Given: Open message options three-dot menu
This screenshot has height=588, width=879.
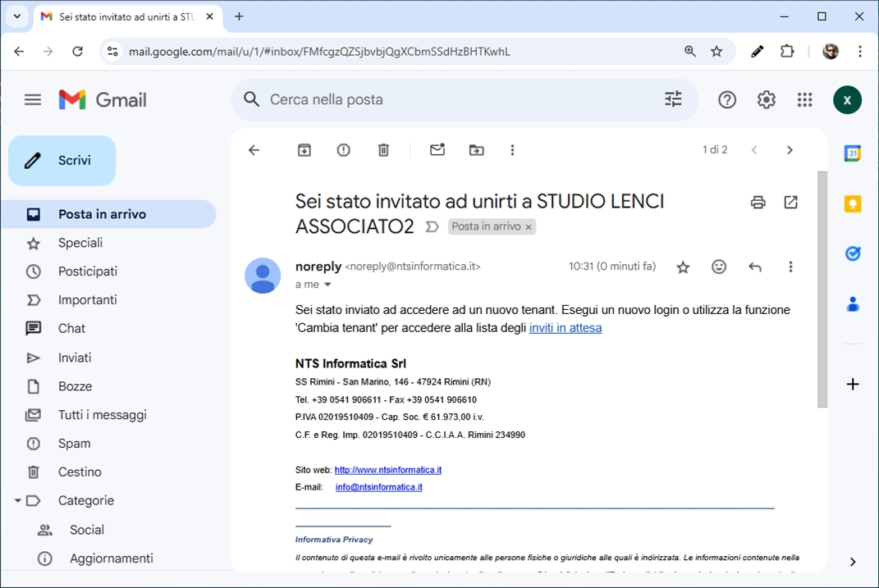Looking at the screenshot, I should coord(790,267).
